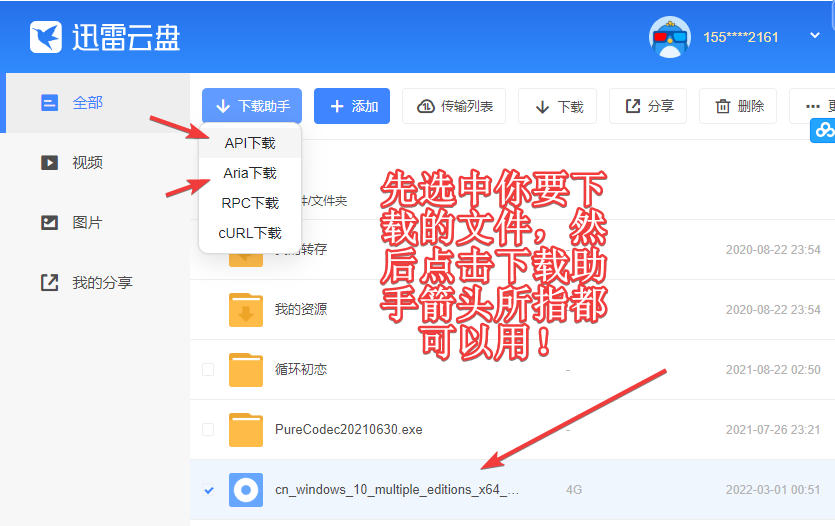Open the more options ellipsis button
The width and height of the screenshot is (835, 526).
813,106
